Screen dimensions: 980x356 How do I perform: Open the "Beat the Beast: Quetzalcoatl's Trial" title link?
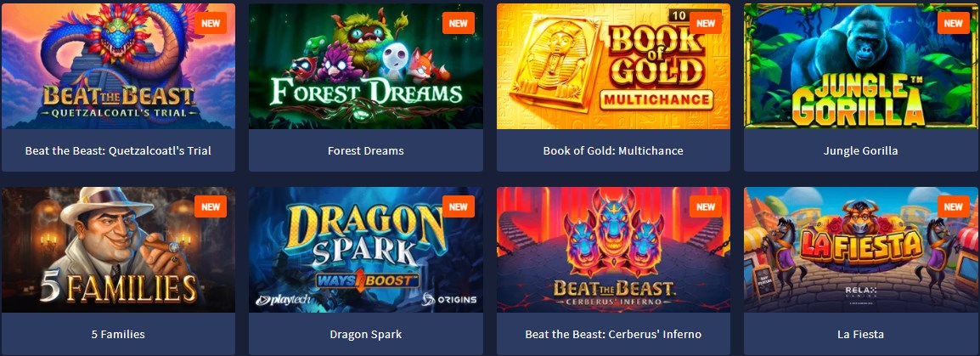(118, 150)
